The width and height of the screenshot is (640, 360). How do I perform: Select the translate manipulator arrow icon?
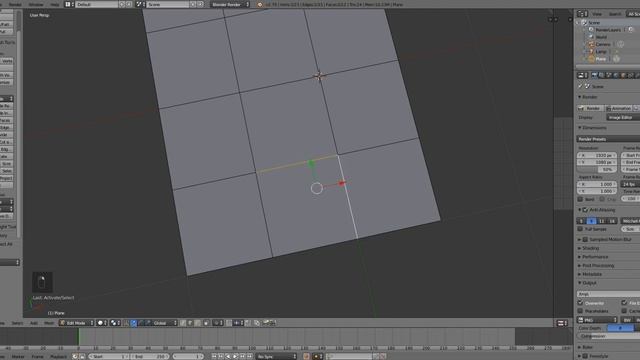click(x=133, y=323)
